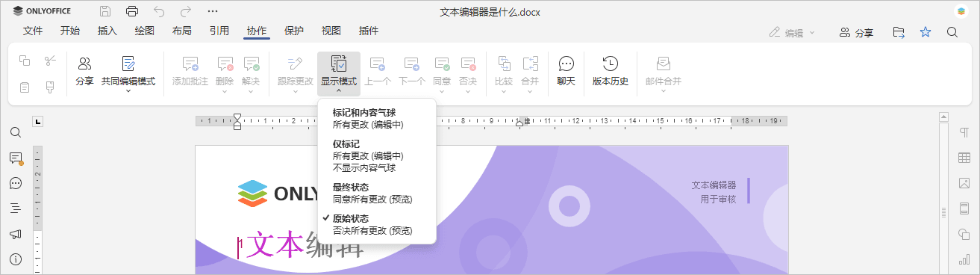The height and width of the screenshot is (275, 980).
Task: Open the chat panel in left sidebar
Action: tap(16, 183)
